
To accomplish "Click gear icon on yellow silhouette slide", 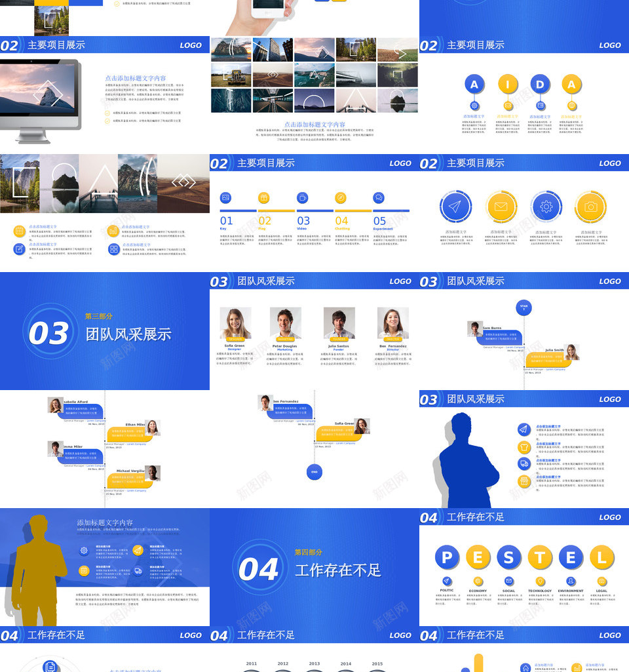I will tap(84, 550).
